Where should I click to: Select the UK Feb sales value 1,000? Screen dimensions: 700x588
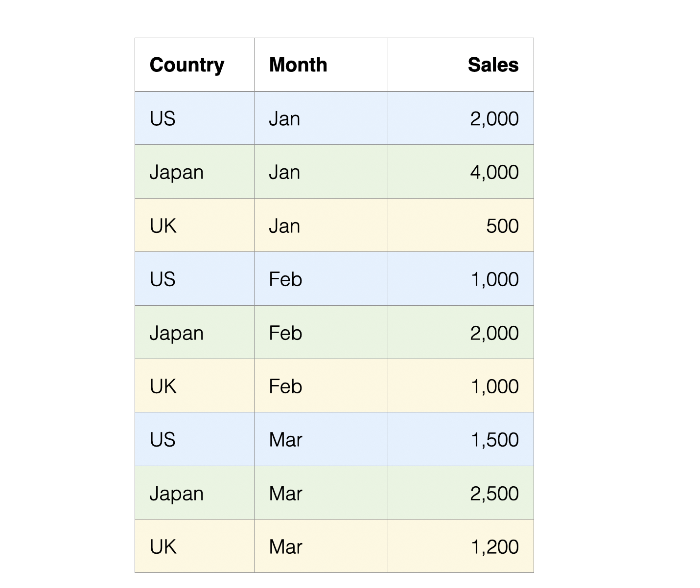[x=461, y=386]
